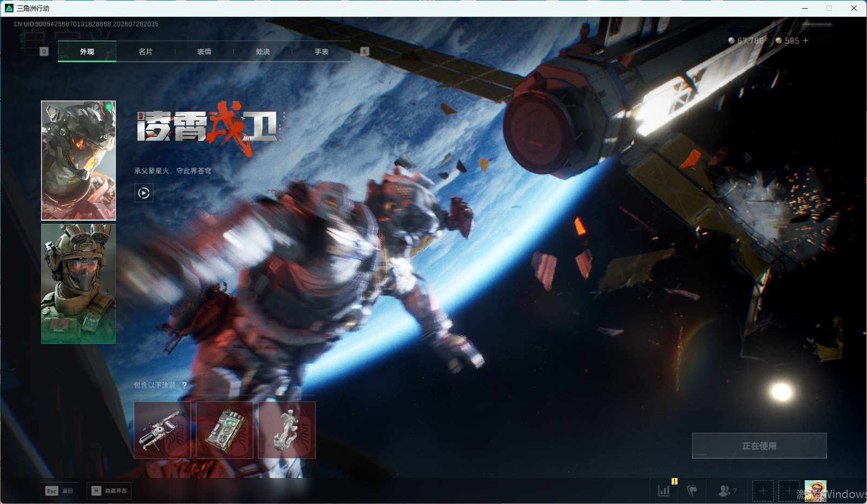Switch to the 表情 tab
The height and width of the screenshot is (504, 867).
(x=204, y=51)
